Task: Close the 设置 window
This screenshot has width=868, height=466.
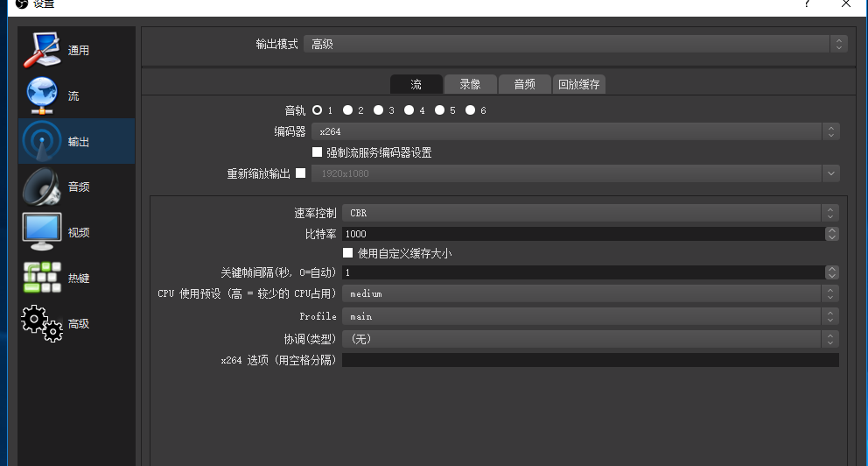Action: point(846,4)
